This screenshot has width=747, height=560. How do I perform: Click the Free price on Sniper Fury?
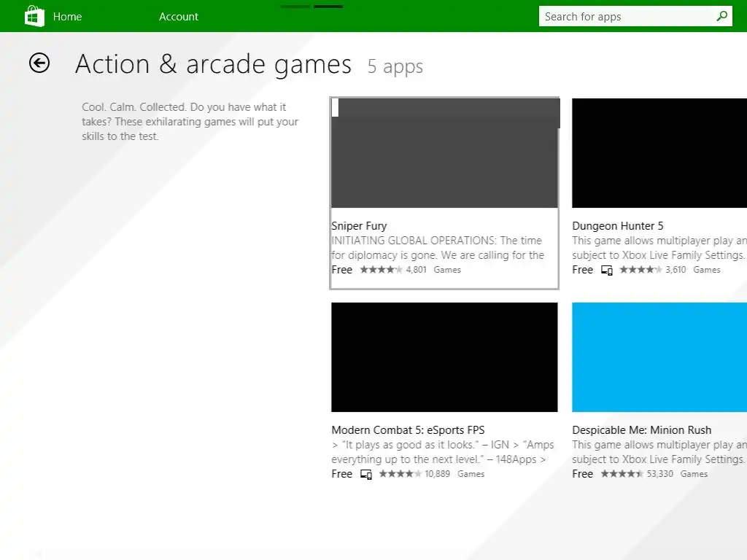[341, 270]
